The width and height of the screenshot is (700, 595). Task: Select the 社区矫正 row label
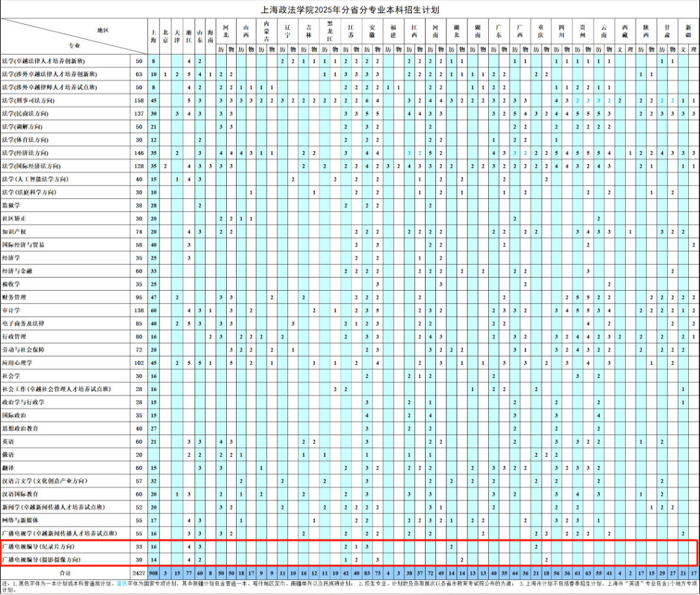14,218
